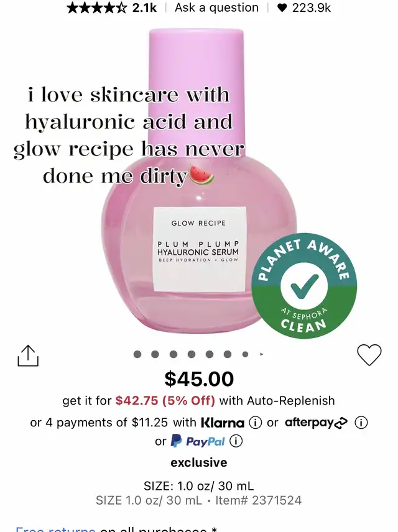The image size is (398, 532).
Task: Tap the filled heart beside 223.9k
Action: [x=282, y=7]
